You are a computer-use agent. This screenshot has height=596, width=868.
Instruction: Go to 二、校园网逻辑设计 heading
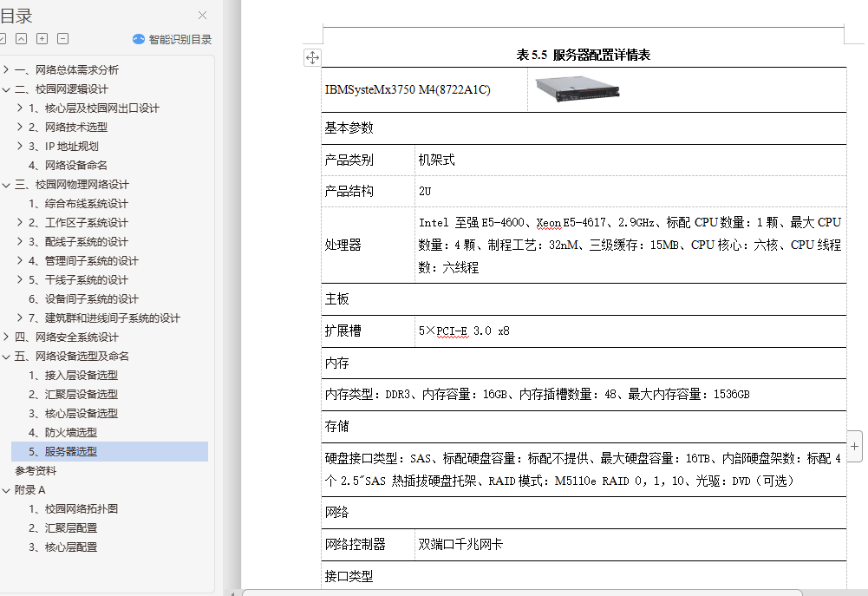click(62, 89)
